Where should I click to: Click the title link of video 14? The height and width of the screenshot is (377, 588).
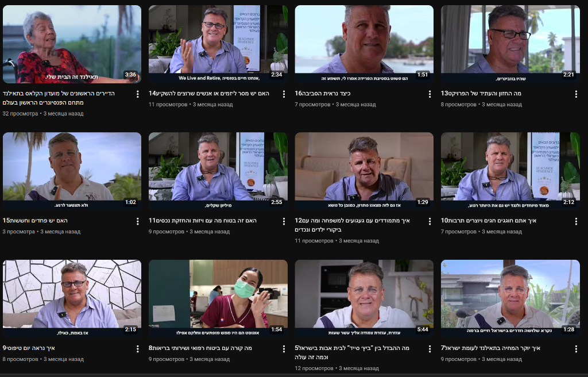pyautogui.click(x=209, y=93)
